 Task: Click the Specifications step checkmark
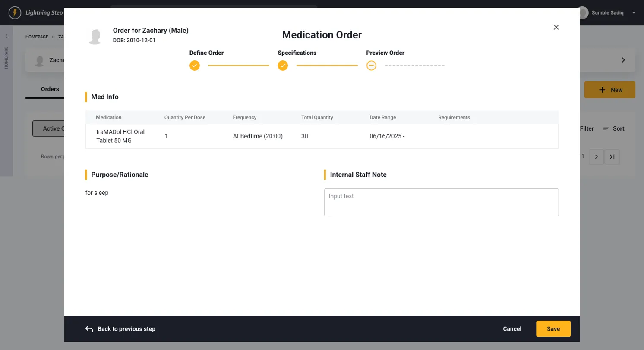(283, 66)
